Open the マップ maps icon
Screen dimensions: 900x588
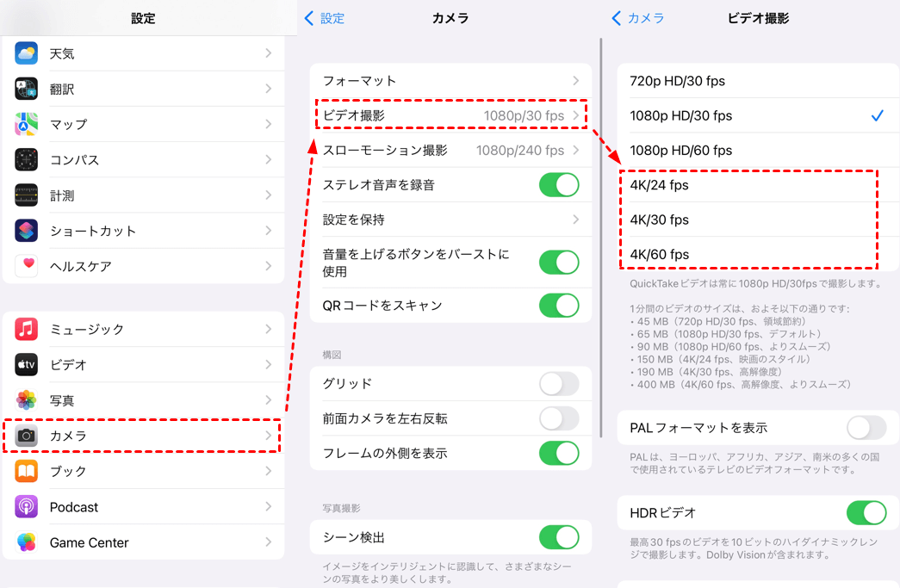point(27,125)
